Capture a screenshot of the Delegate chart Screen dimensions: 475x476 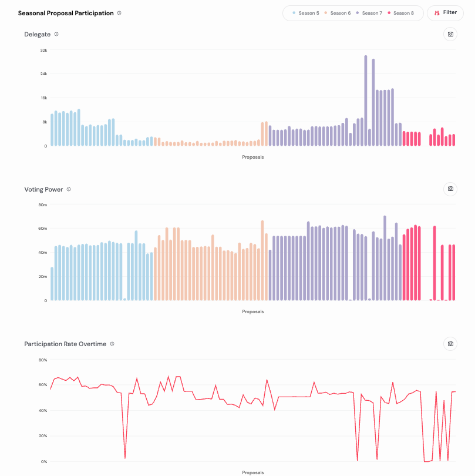tap(450, 34)
